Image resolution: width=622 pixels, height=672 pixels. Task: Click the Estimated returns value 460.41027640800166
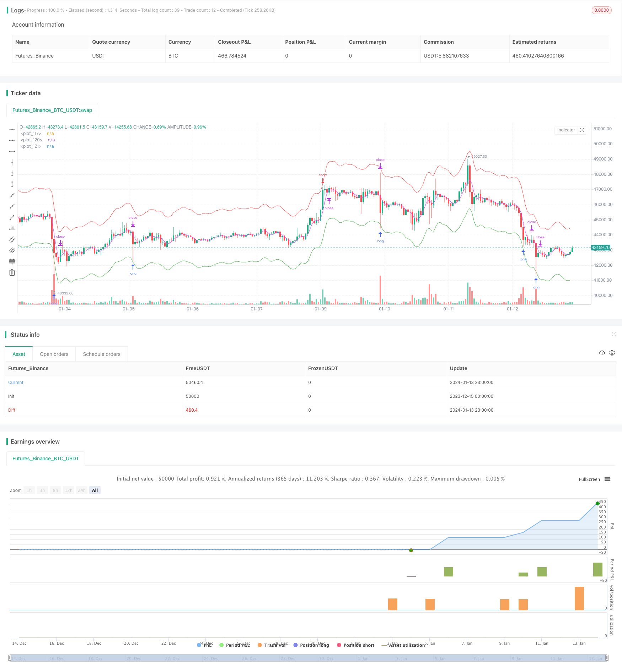pyautogui.click(x=538, y=56)
